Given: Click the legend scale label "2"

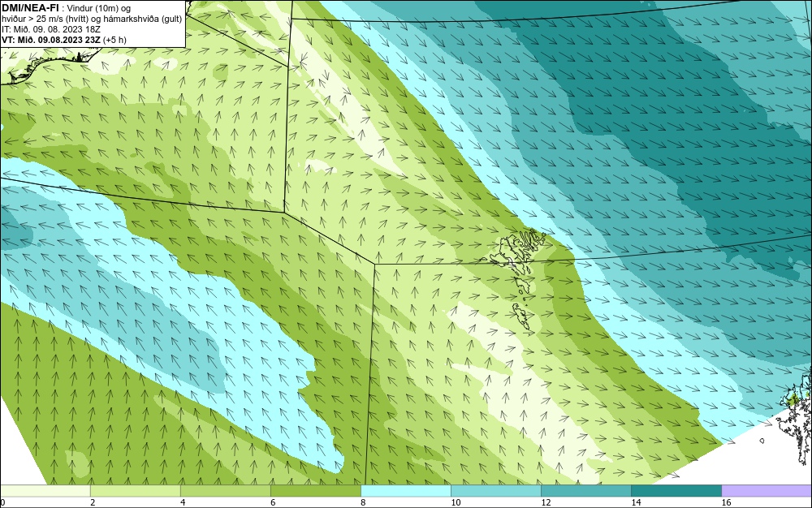Looking at the screenshot, I should (93, 502).
